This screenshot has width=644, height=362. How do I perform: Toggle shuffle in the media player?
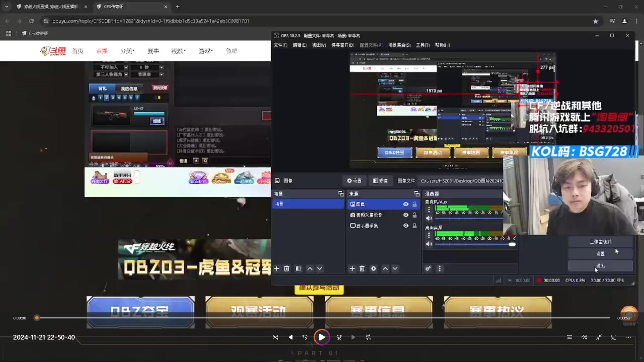(275, 337)
